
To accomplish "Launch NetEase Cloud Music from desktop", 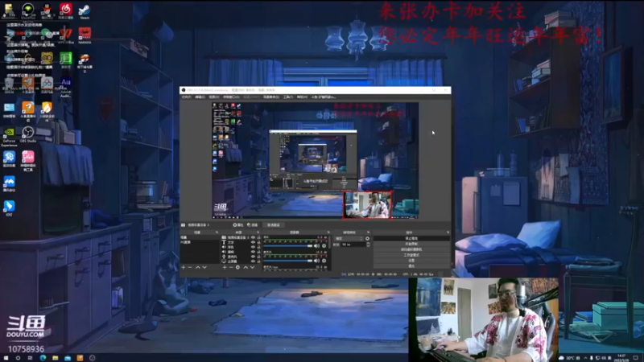I will (x=66, y=10).
